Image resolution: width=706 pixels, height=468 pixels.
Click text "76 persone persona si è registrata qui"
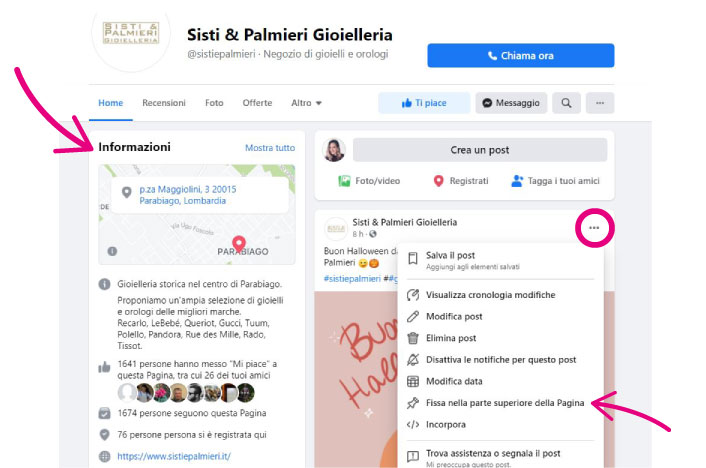tap(192, 435)
